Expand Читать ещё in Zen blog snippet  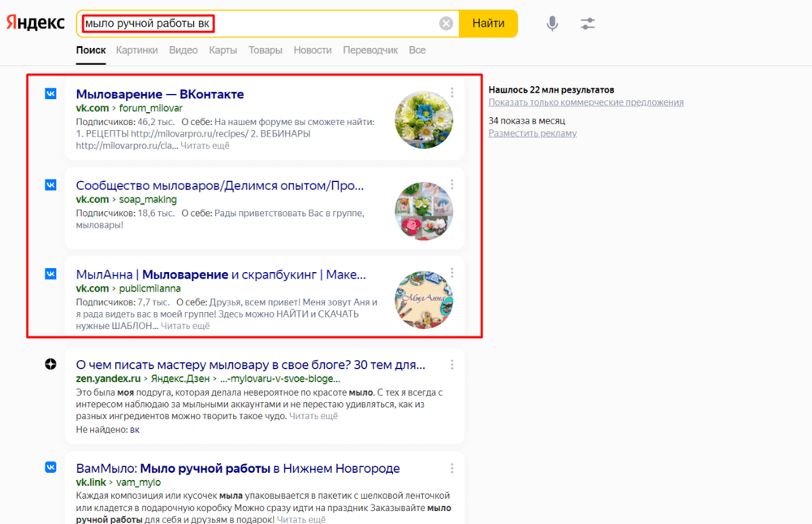313,416
